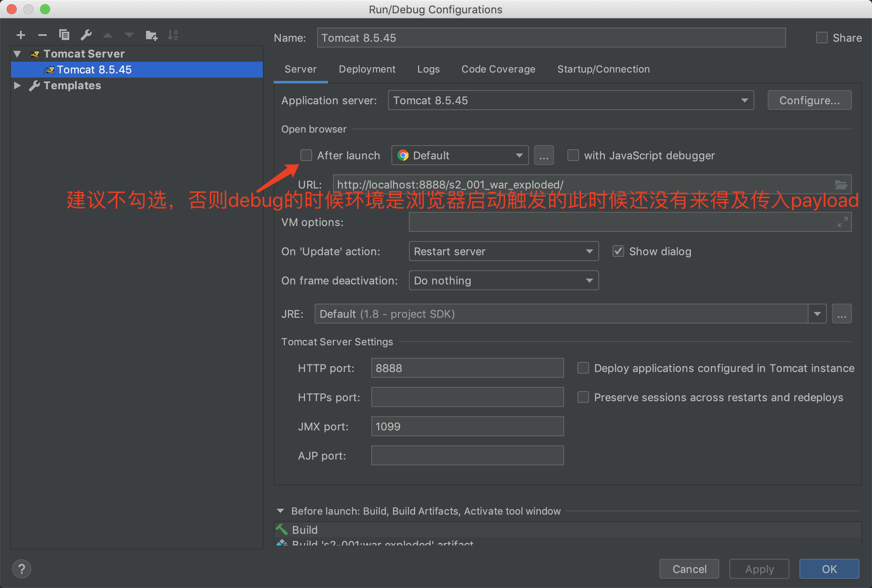Collapse the Tomcat Server tree node
872x588 pixels.
click(x=18, y=54)
